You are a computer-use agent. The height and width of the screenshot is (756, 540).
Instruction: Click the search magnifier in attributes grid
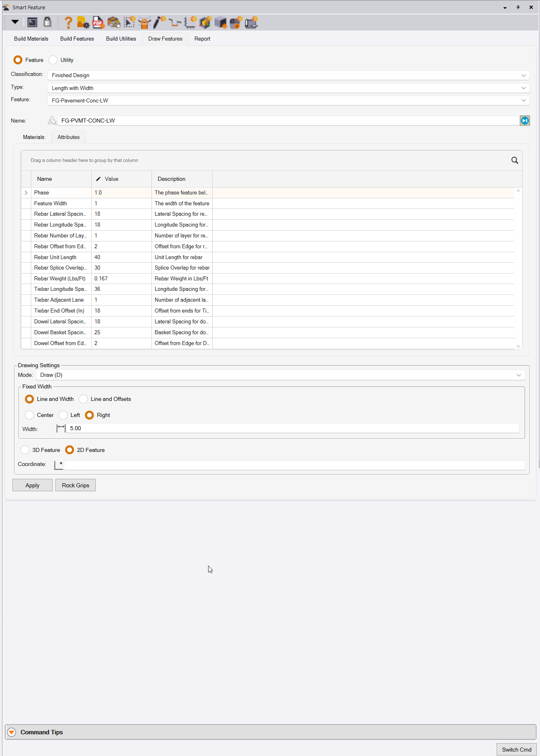pyautogui.click(x=514, y=160)
